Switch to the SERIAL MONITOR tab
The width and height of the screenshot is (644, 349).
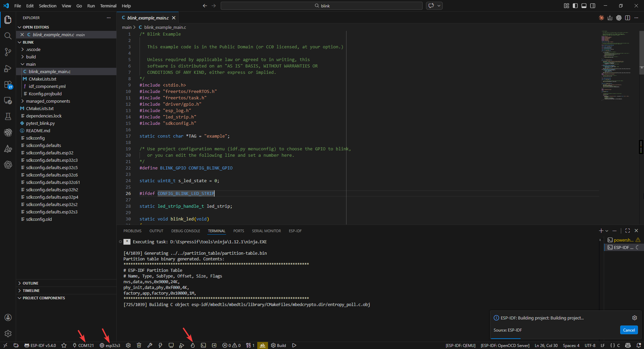[x=266, y=231]
